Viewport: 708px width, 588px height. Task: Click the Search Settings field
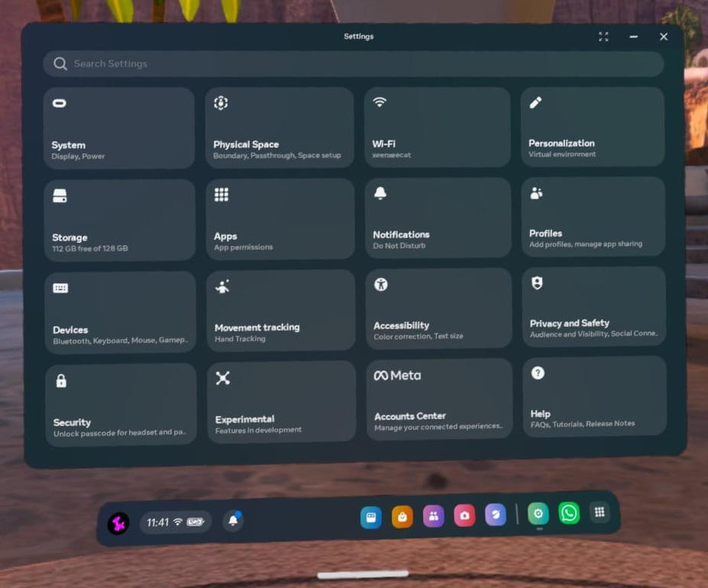coord(353,64)
